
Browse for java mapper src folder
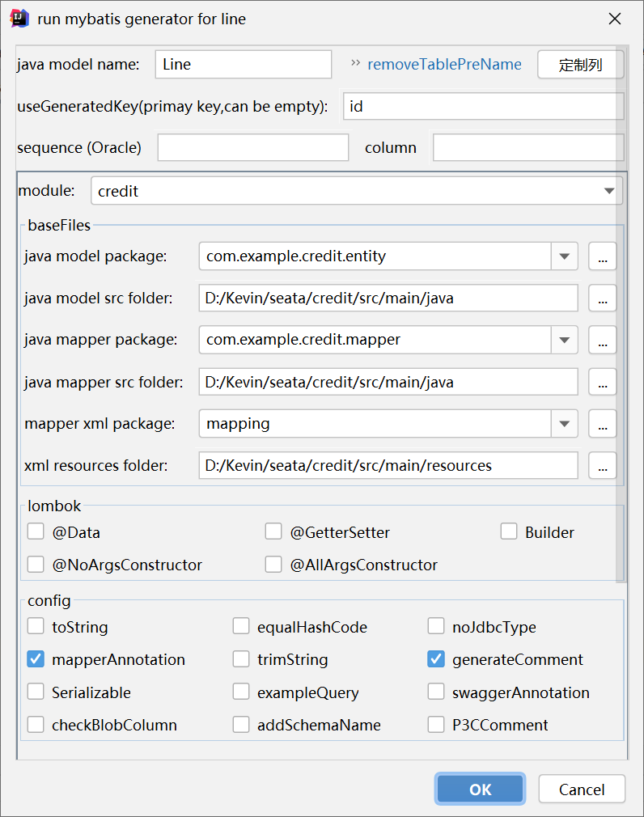point(602,382)
